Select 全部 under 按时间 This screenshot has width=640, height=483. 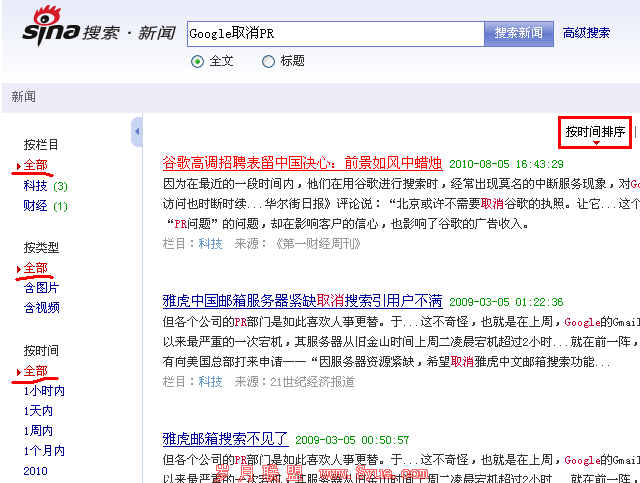tap(35, 371)
